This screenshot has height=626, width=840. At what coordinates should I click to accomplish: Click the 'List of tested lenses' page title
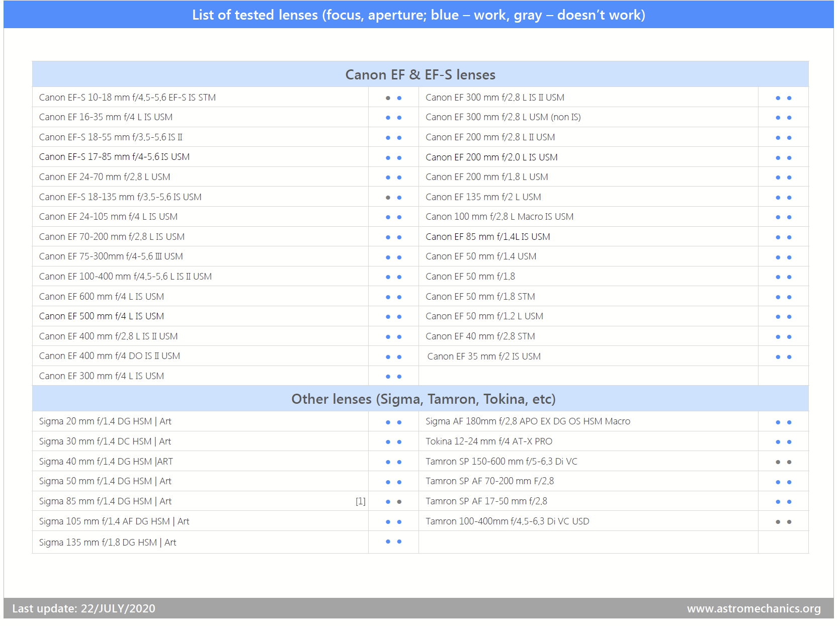(418, 15)
